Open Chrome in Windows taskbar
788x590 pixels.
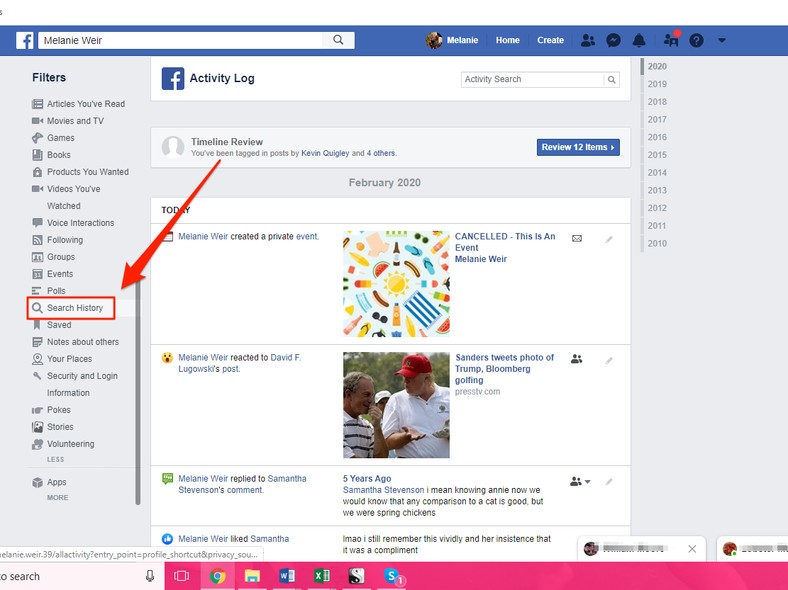point(218,576)
